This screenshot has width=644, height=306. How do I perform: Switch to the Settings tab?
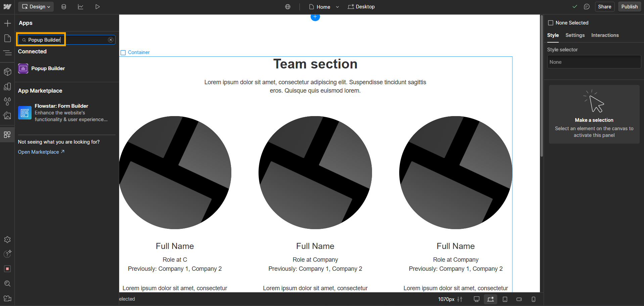575,35
